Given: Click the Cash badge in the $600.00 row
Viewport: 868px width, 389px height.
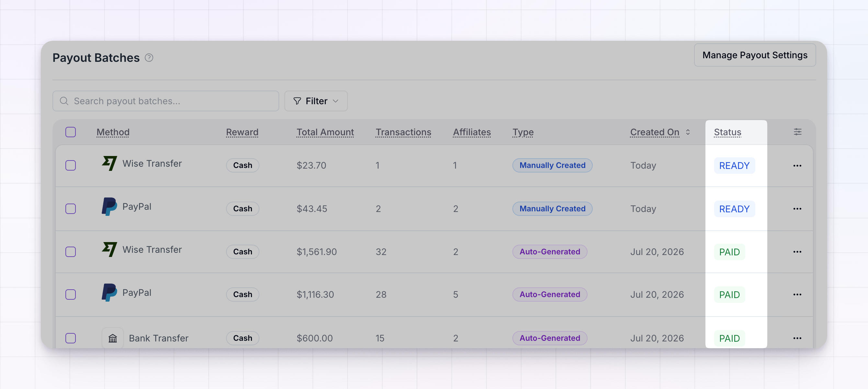Looking at the screenshot, I should 243,338.
